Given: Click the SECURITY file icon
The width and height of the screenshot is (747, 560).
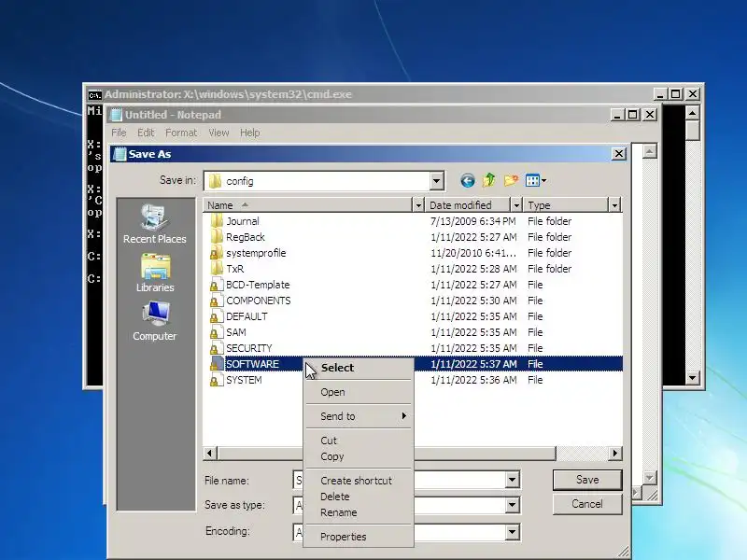Looking at the screenshot, I should click(217, 348).
